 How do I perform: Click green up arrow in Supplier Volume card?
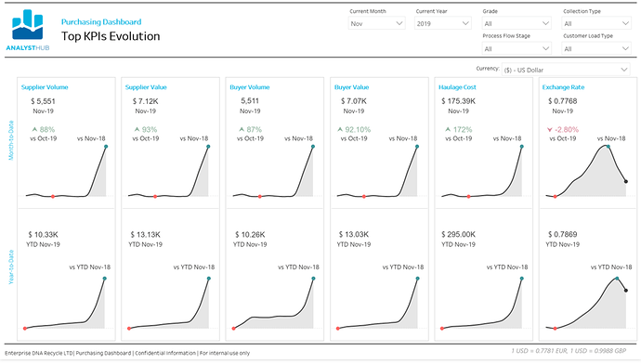(34, 129)
